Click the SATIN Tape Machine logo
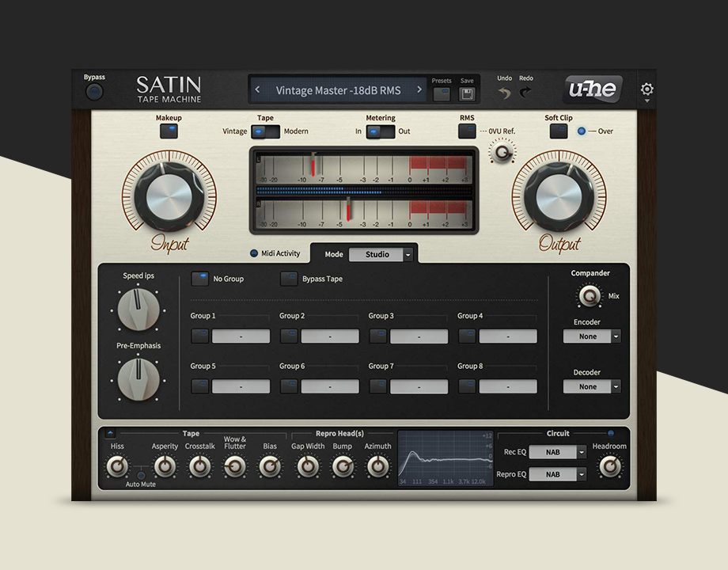The height and width of the screenshot is (570, 728). [169, 89]
